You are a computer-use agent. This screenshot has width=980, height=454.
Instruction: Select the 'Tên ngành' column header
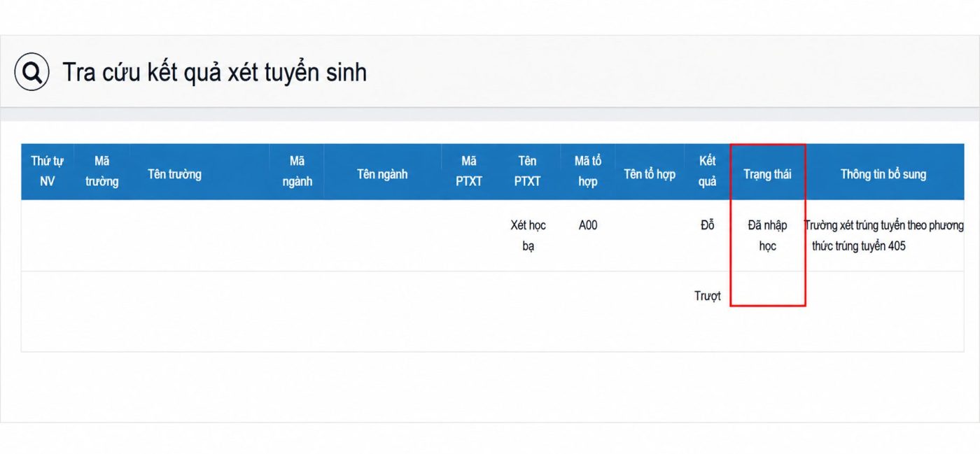[382, 174]
